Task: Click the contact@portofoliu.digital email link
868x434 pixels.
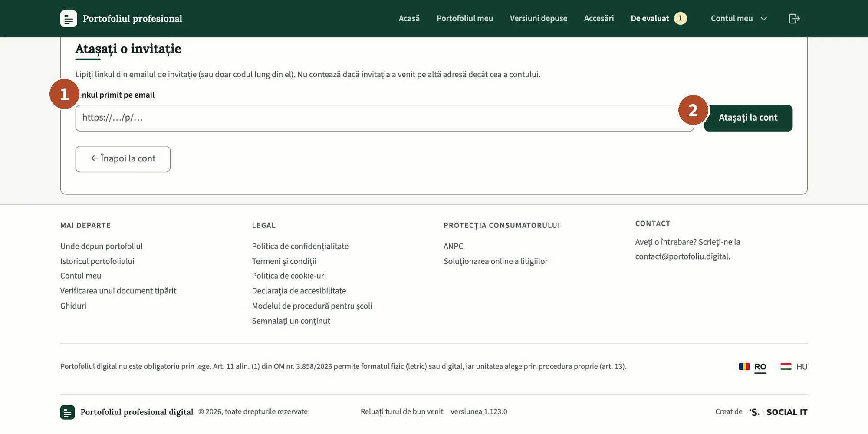Action: 682,256
